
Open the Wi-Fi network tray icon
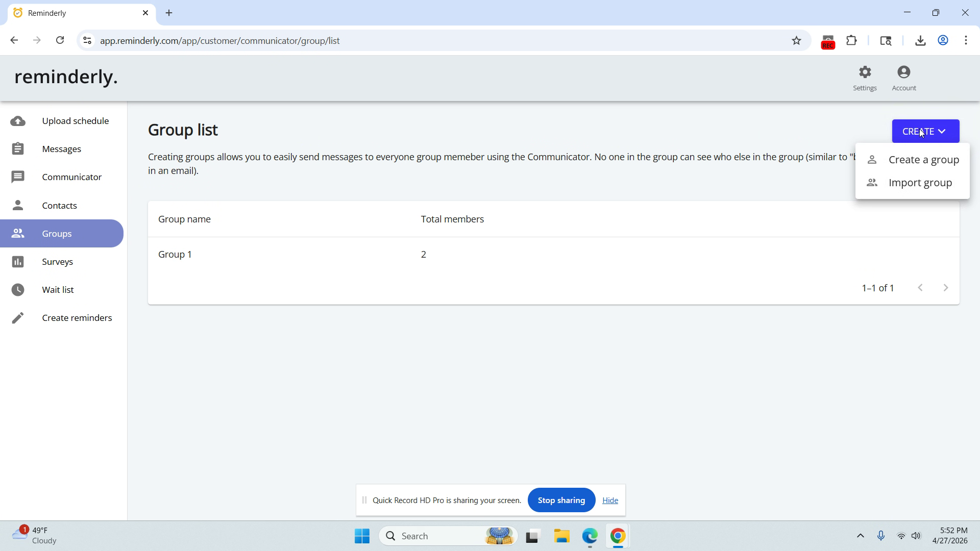[901, 536]
